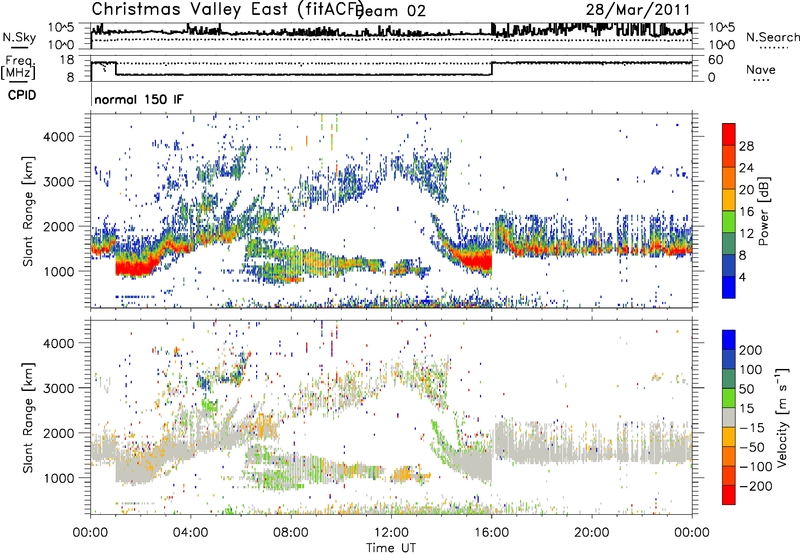
Task: Click the 12 dB power colorbar tick
Action: click(x=746, y=234)
